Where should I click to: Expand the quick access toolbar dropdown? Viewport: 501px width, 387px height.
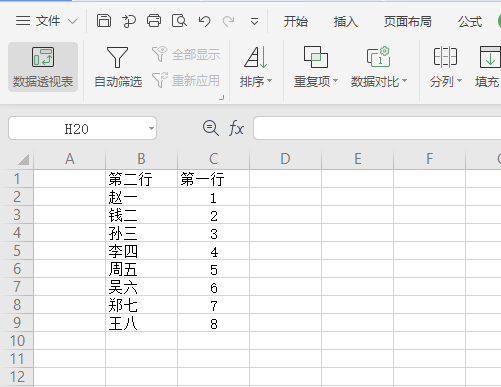pyautogui.click(x=254, y=22)
